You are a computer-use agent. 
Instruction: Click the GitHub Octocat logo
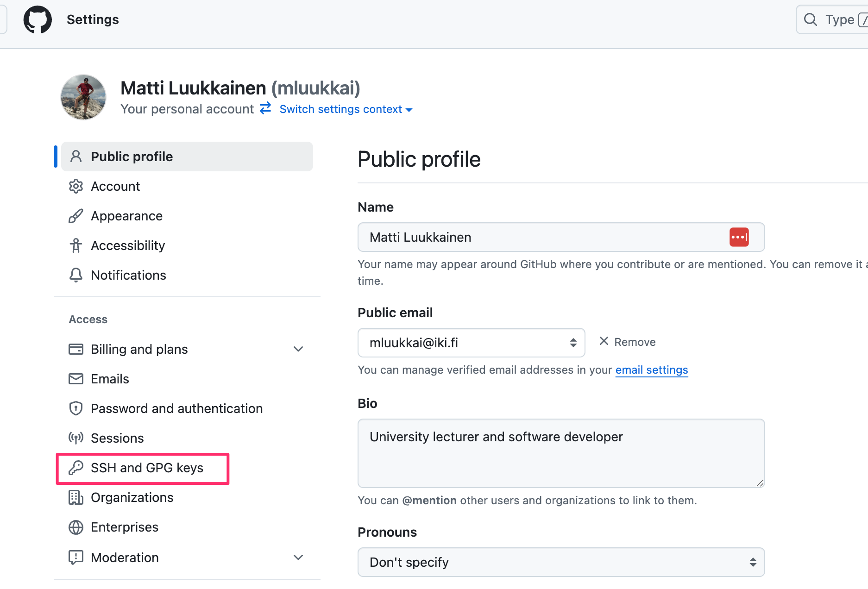pos(38,19)
